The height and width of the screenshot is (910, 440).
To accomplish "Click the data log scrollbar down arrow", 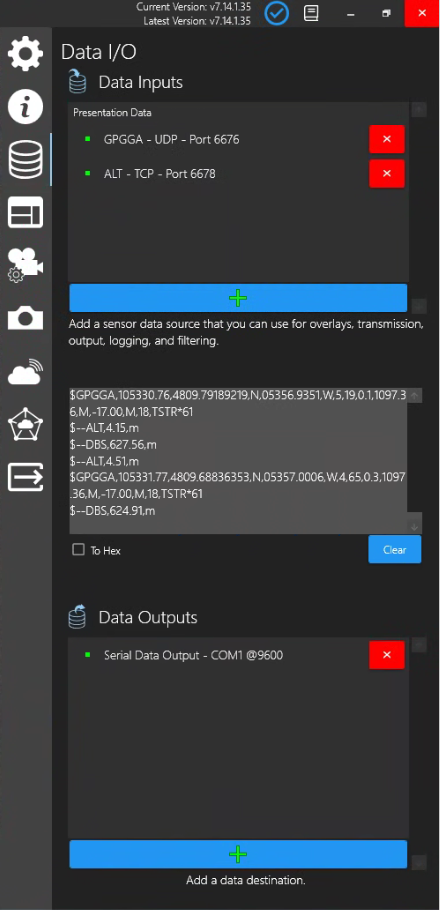I will [x=414, y=527].
